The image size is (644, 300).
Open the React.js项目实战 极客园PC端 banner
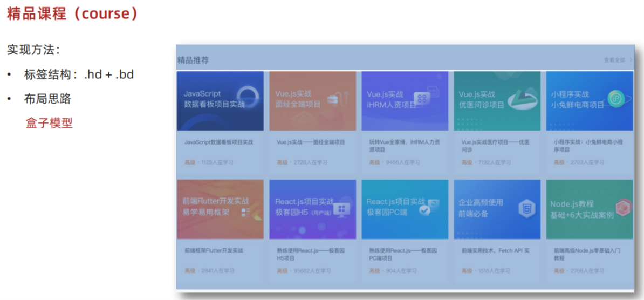(x=405, y=209)
